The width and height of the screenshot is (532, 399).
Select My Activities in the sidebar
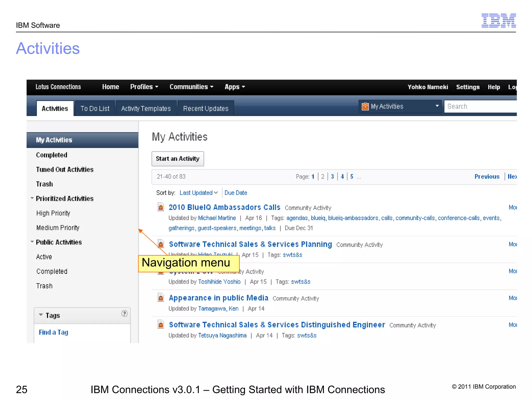(82, 140)
